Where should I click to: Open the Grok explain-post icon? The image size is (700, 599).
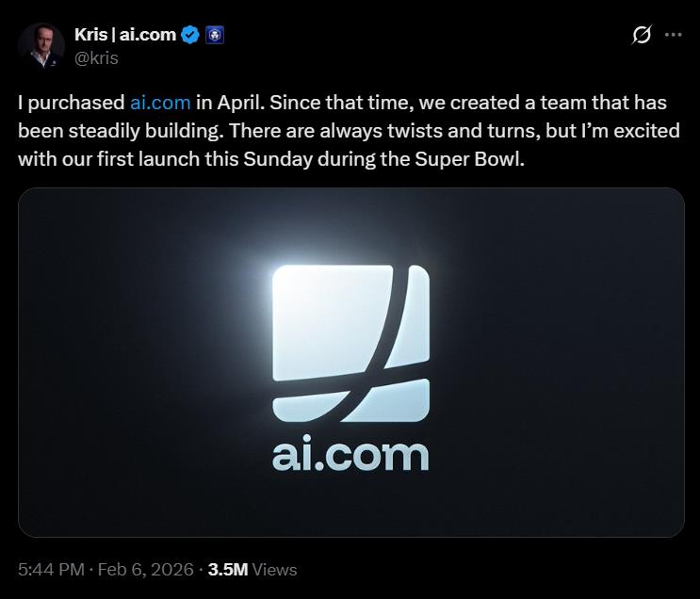(641, 35)
